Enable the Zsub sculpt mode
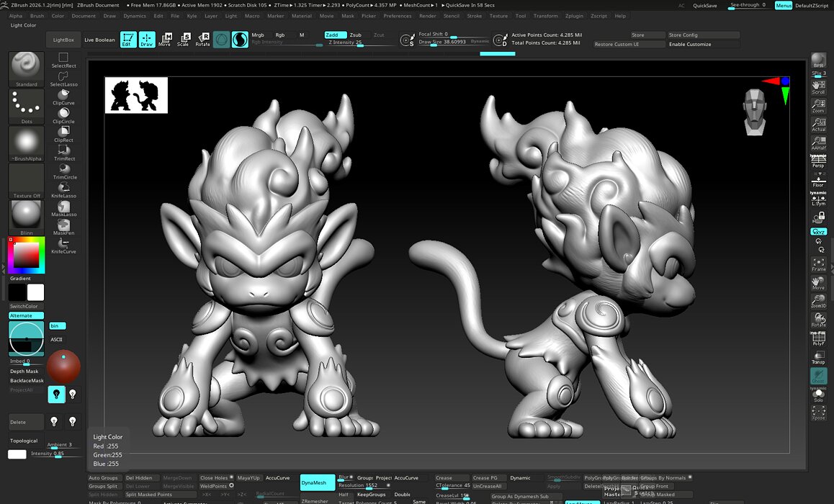Screen dimensions: 834x504 pos(355,35)
